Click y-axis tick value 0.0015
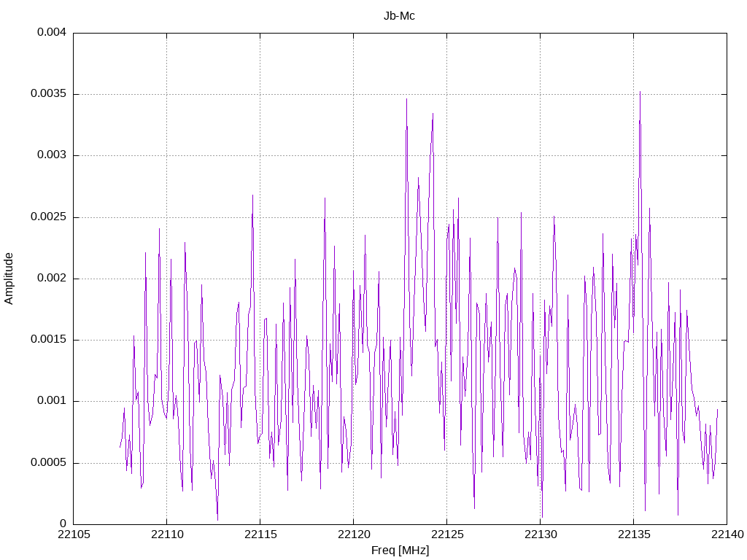Viewport: 747px width, 560px height. 48,340
